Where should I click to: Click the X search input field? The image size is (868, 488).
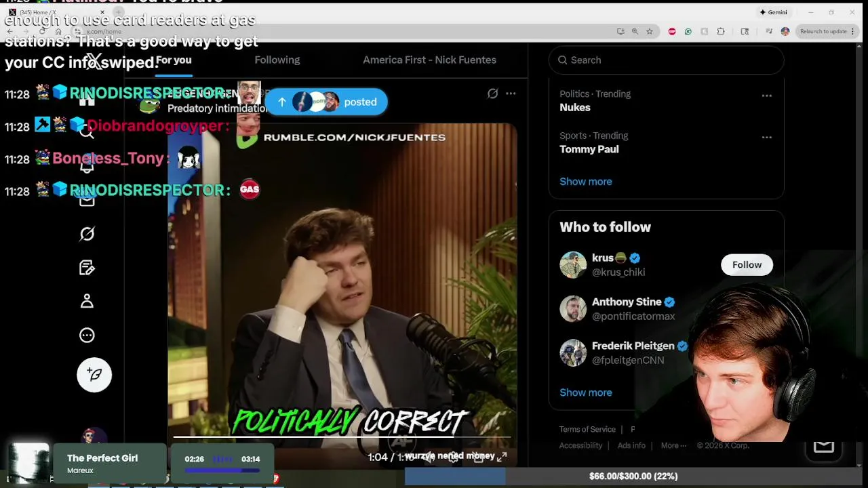tap(667, 60)
